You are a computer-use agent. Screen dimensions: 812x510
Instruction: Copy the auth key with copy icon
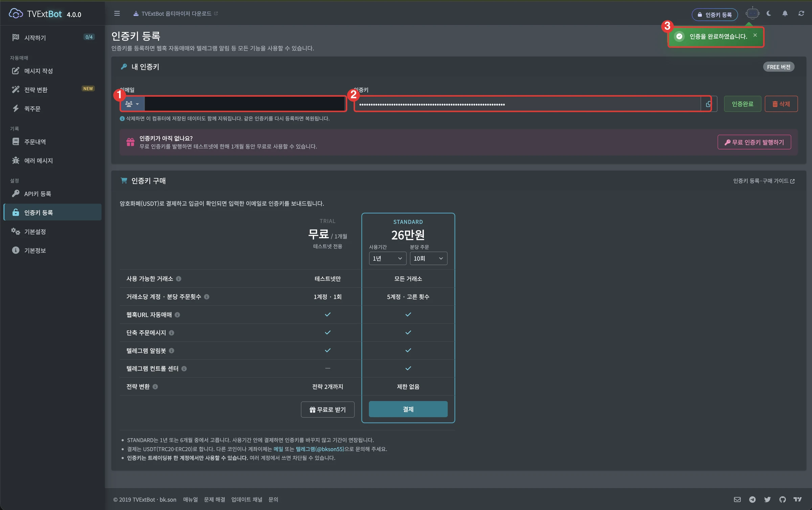click(x=708, y=104)
